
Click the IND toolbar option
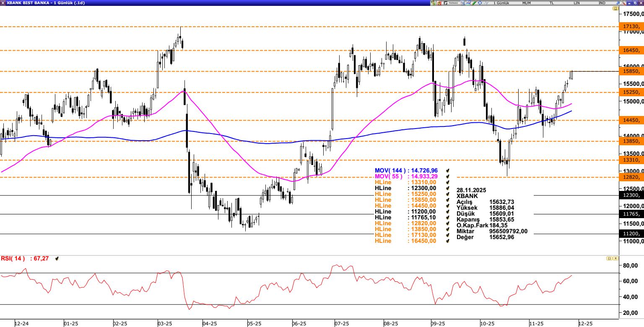[602, 3]
